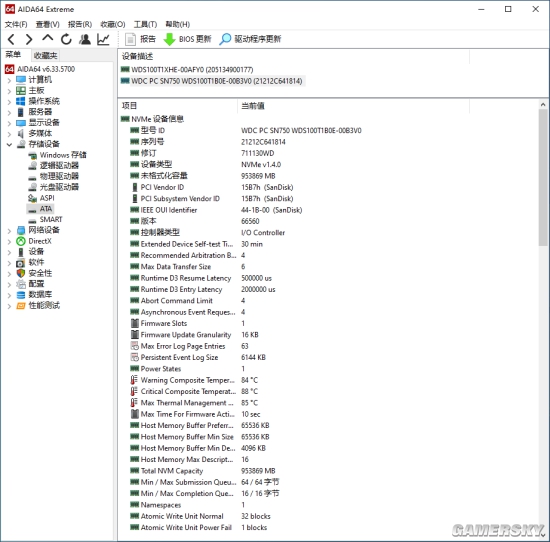
Task: Collapse the 存储设备 tree node
Action: pos(9,145)
